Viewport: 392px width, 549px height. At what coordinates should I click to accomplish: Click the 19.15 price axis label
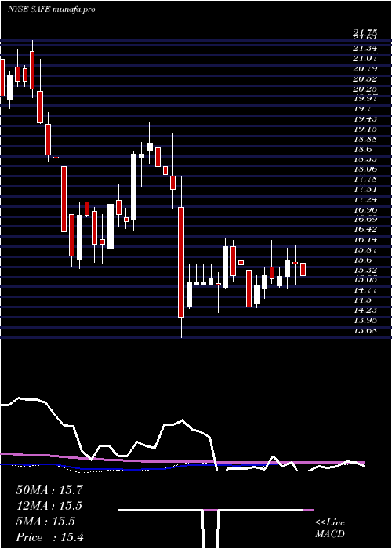(365, 129)
